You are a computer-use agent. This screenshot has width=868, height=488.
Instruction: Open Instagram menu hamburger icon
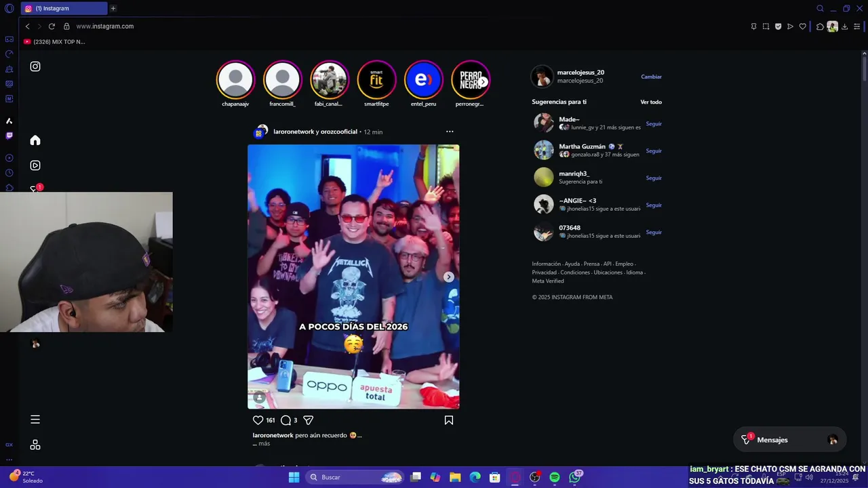35,420
